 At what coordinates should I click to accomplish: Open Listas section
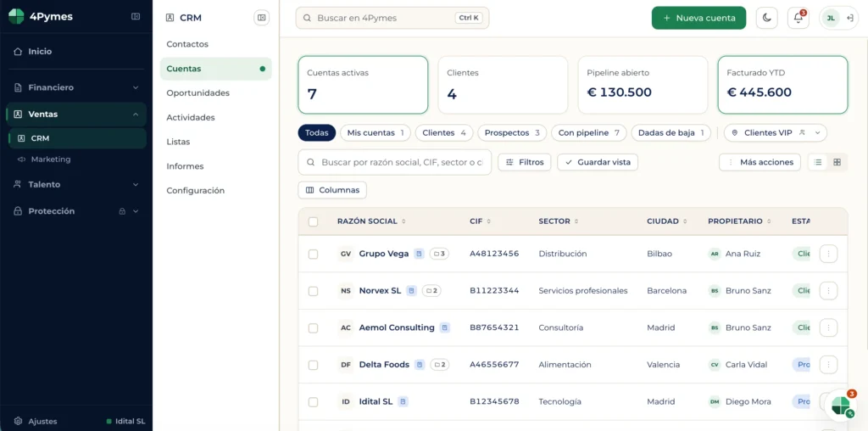[216, 142]
